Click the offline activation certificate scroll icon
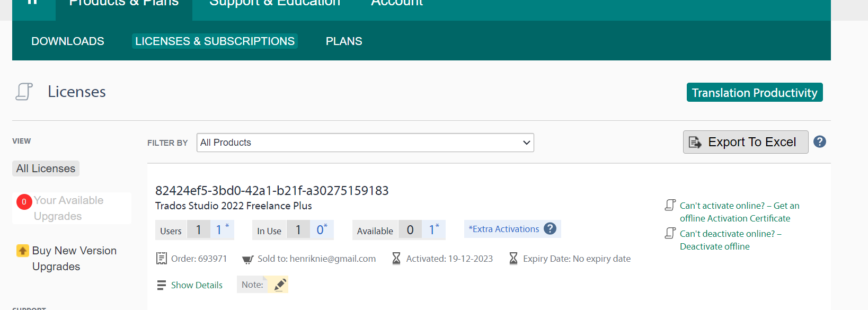Viewport: 868px width, 310px height. [670, 205]
